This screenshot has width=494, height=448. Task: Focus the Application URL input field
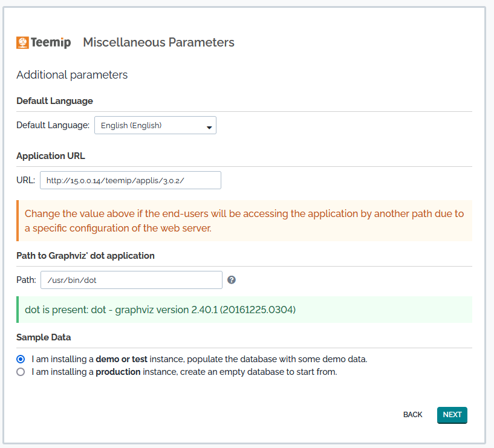(x=130, y=180)
